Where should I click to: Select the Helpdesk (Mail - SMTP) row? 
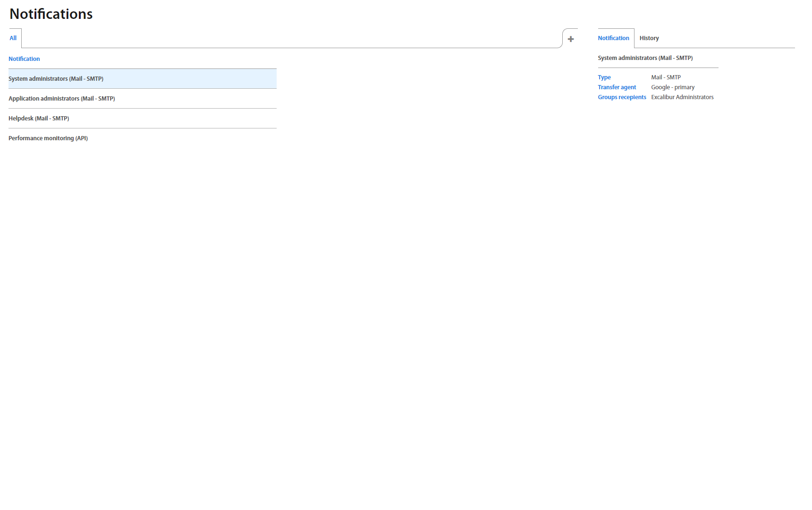pos(39,119)
